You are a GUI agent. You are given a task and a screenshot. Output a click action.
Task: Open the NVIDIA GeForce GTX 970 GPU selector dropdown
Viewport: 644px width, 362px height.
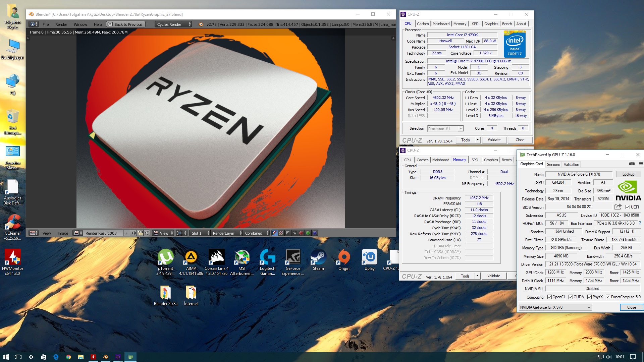[555, 307]
